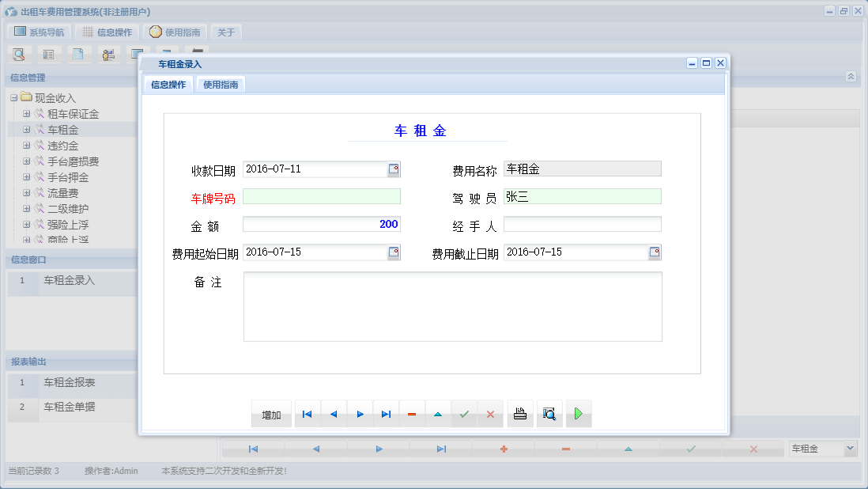Viewport: 868px width, 489px height.
Task: Open the 系统导航 main menu tab
Action: [40, 32]
